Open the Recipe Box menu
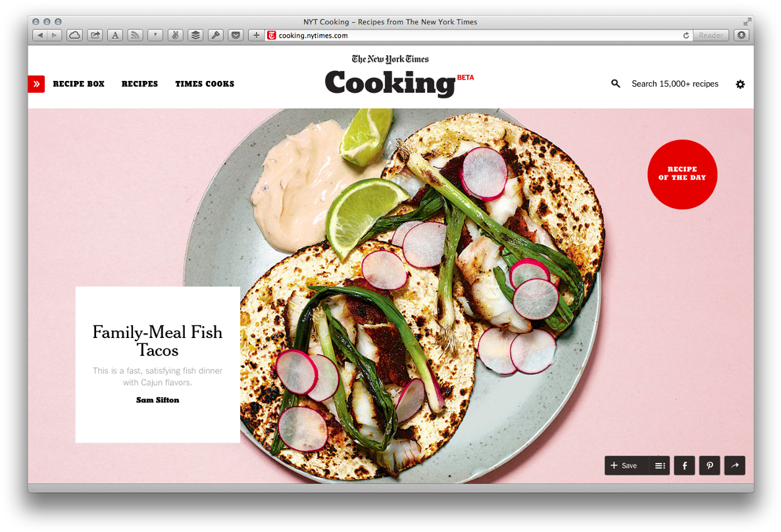781x532 pixels. pyautogui.click(x=79, y=84)
